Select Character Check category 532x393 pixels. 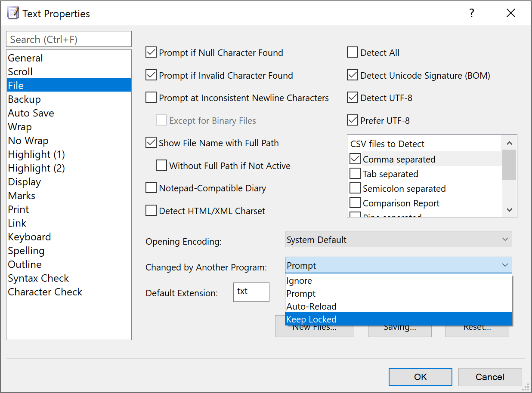69,292
